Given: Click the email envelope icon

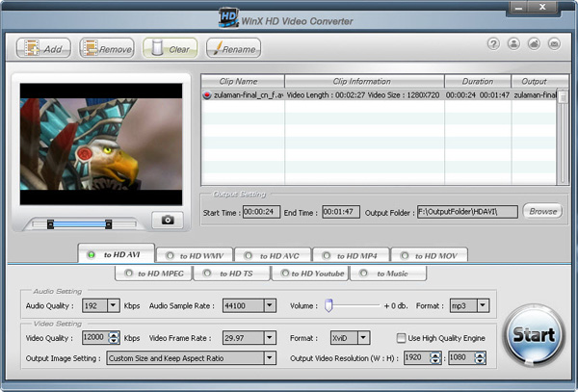Looking at the screenshot, I should pos(554,44).
